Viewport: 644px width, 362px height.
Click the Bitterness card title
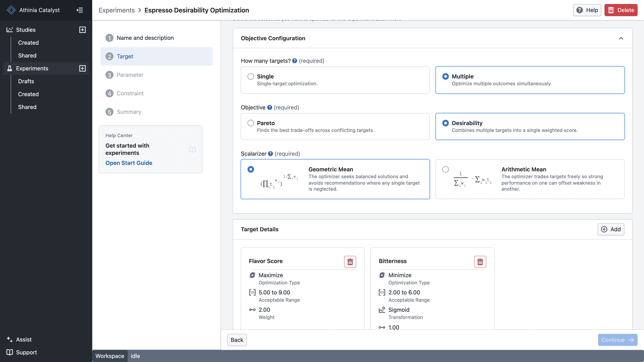pyautogui.click(x=393, y=261)
